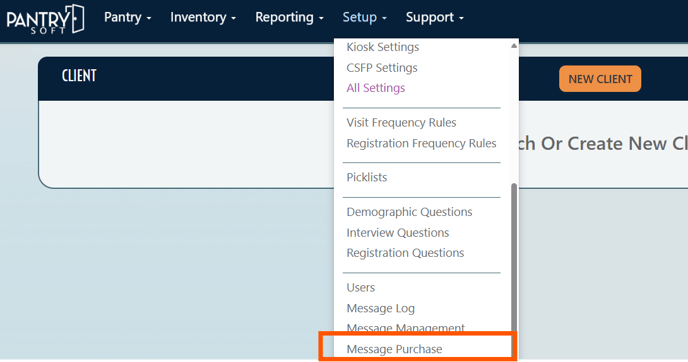Click the New Client button
This screenshot has height=362, width=688.
click(x=600, y=79)
